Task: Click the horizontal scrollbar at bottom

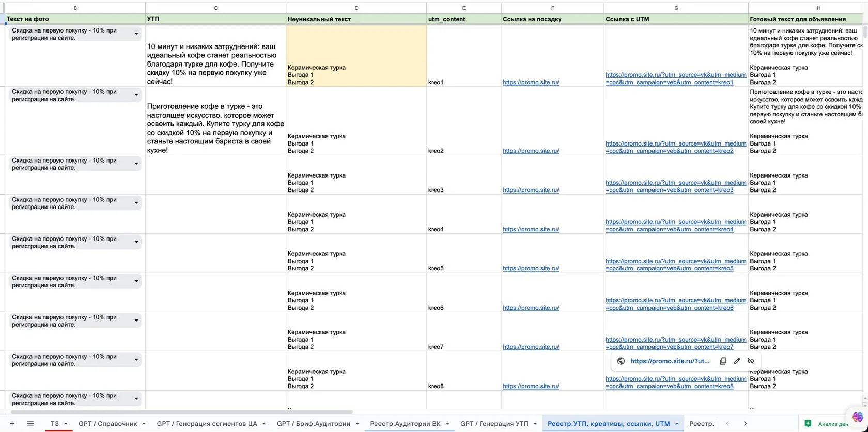Action: pos(181,412)
